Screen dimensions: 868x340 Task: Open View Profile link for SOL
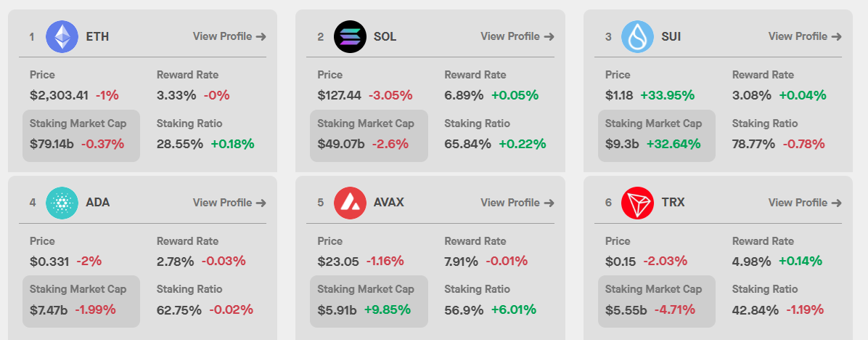tap(517, 36)
